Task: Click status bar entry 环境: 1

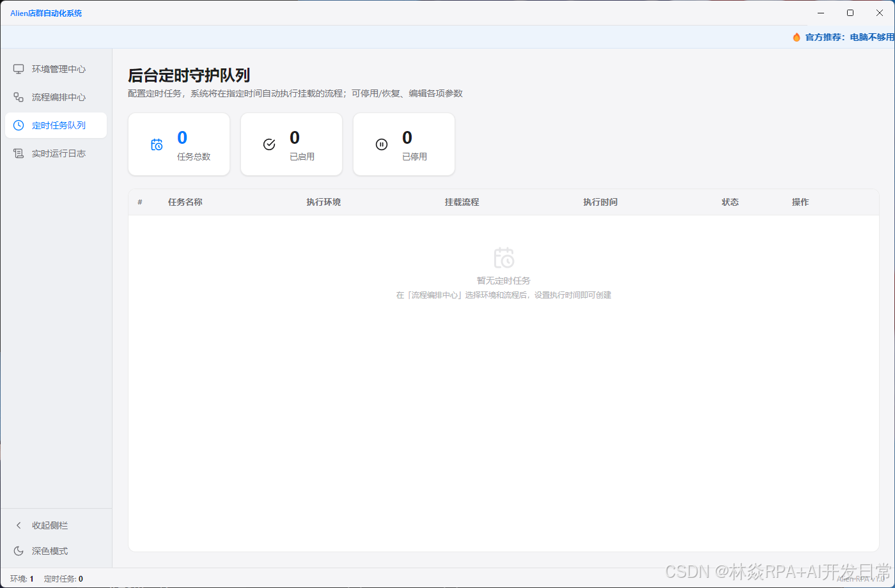Action: 22,579
